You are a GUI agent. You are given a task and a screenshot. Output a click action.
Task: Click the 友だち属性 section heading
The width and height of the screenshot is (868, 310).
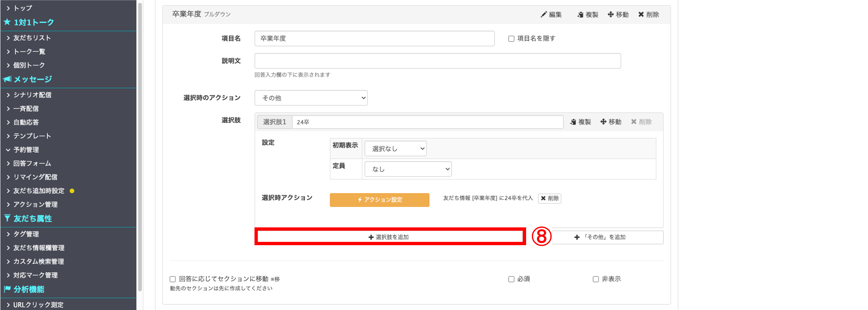(x=33, y=218)
